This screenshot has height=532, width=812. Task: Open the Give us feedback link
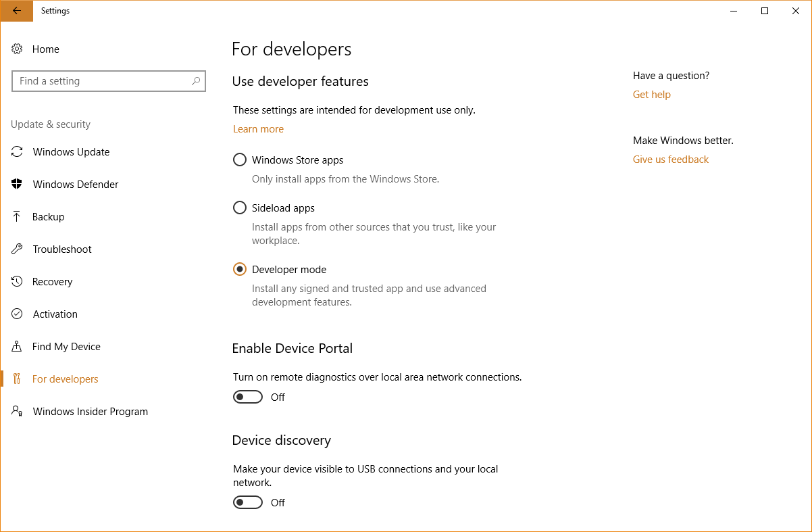coord(670,160)
